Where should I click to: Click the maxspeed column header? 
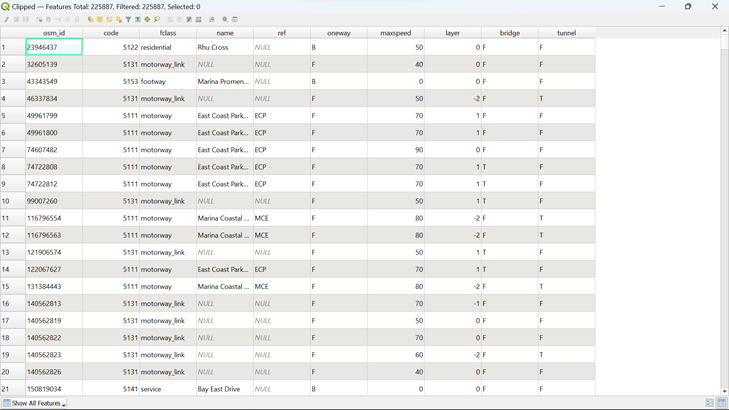[395, 33]
